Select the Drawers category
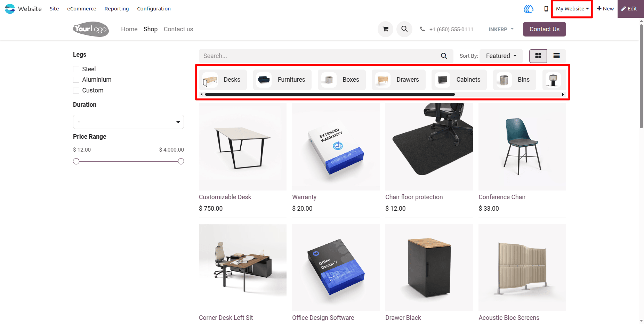This screenshot has width=644, height=324. [399, 80]
